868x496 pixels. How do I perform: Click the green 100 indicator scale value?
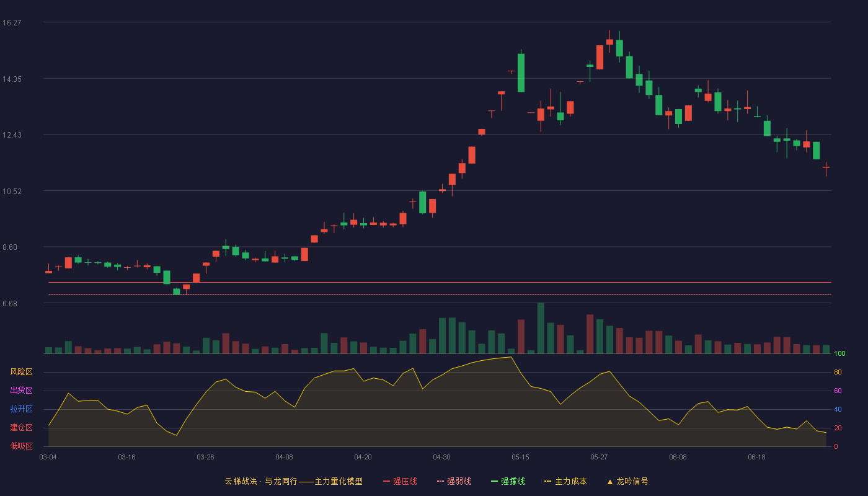839,354
